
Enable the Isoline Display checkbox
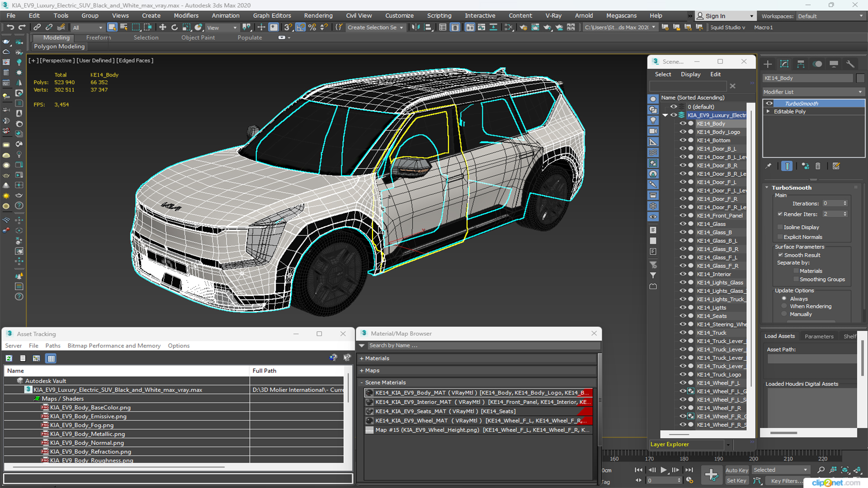pos(780,227)
